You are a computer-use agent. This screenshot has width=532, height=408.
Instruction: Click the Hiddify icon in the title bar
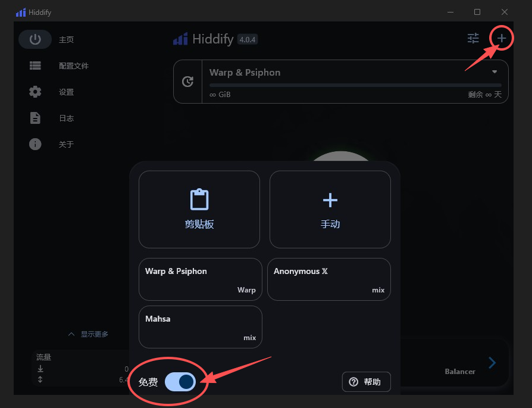(20, 13)
